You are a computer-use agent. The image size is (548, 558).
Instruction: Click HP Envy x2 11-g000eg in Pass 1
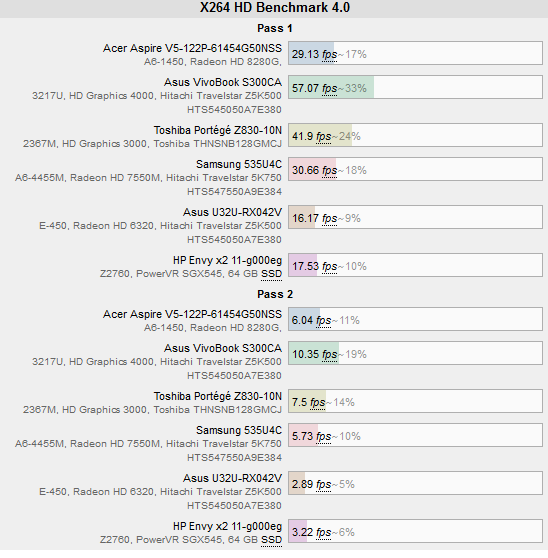point(227,260)
